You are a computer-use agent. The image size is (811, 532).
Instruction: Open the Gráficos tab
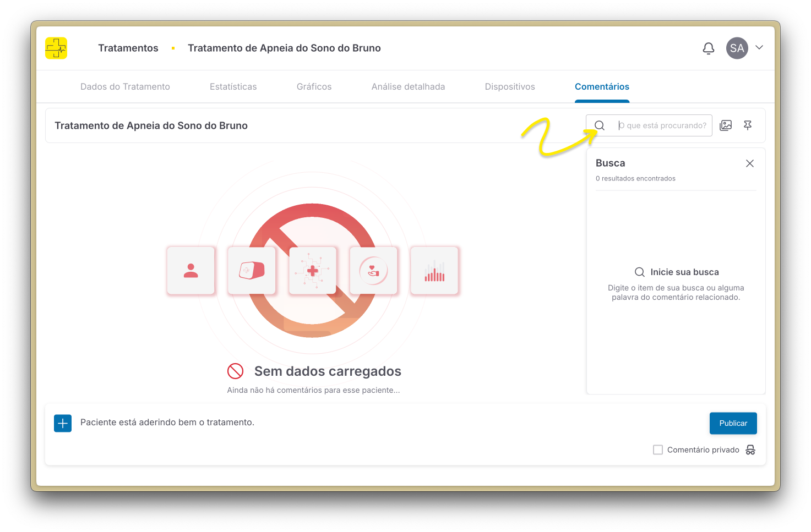[x=314, y=87]
